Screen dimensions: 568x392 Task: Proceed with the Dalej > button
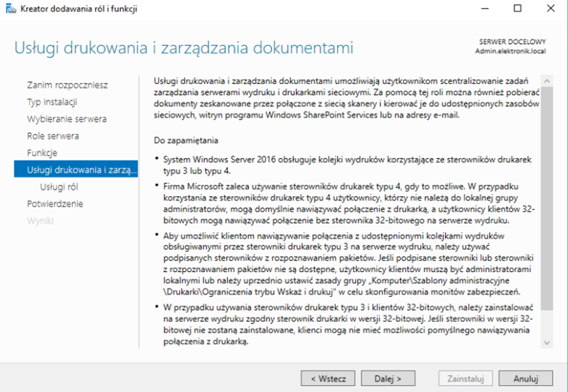point(388,379)
